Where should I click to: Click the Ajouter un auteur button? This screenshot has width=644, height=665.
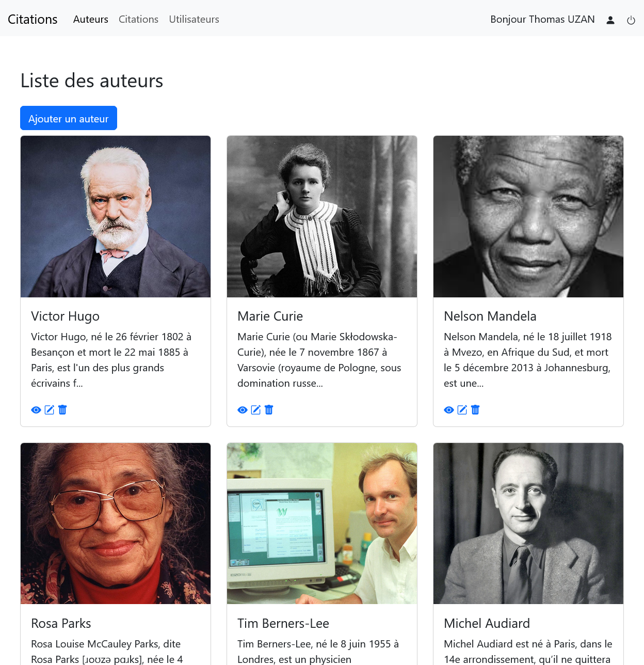(x=69, y=118)
